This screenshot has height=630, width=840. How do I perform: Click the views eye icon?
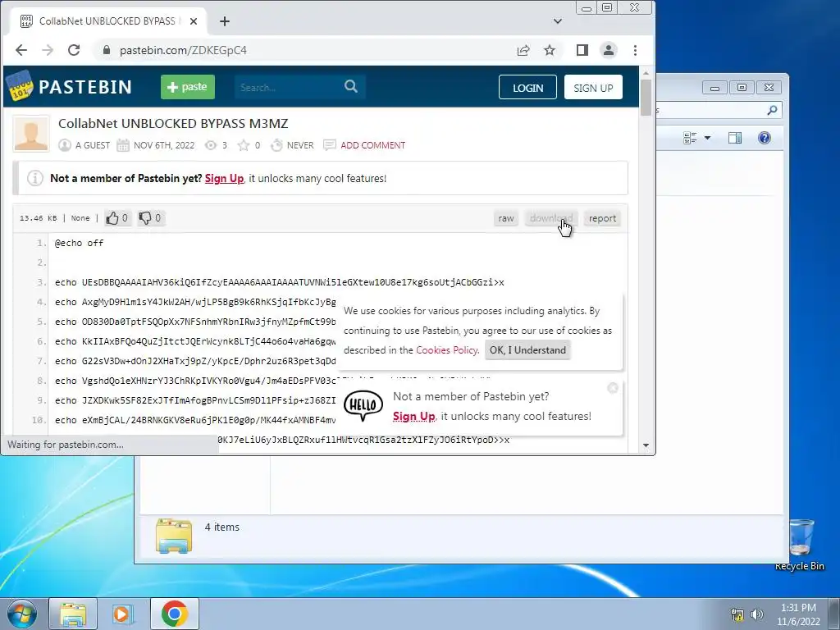coord(211,145)
